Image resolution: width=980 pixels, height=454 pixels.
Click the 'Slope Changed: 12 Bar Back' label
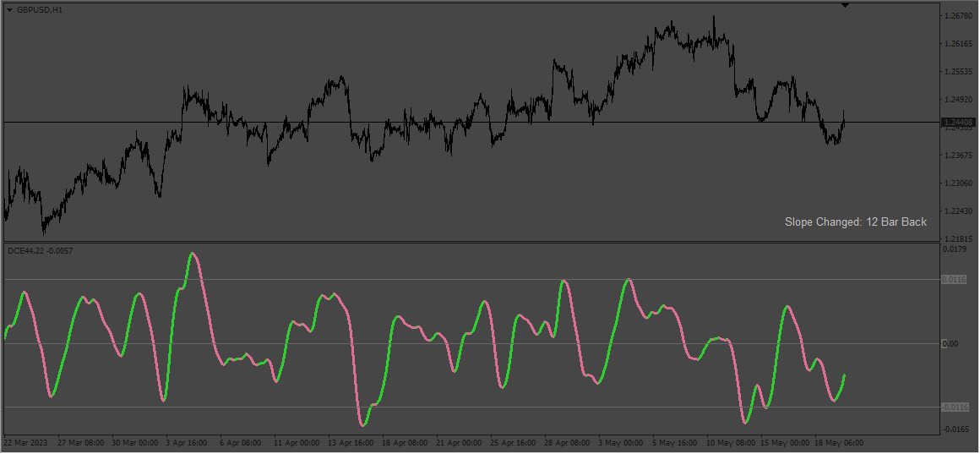pos(856,222)
